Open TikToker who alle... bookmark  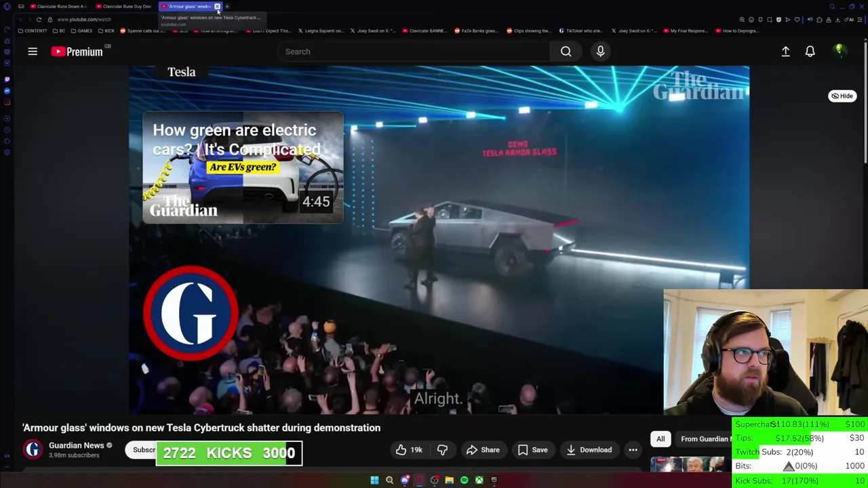580,30
